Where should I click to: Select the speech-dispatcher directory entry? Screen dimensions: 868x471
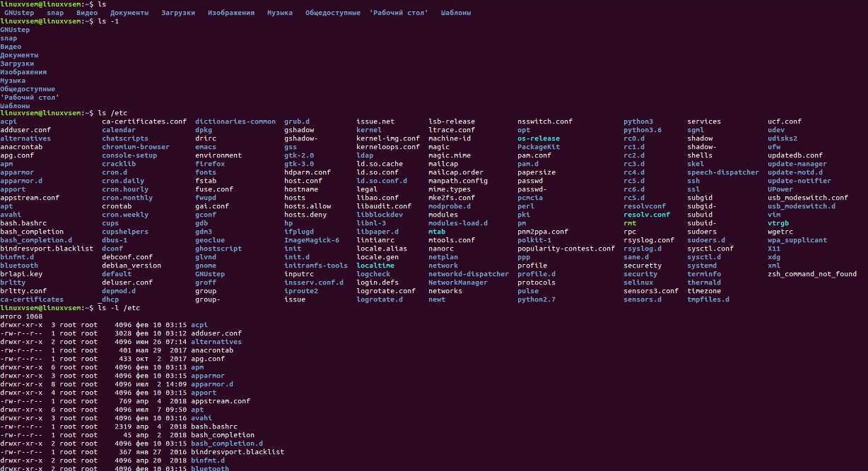point(722,172)
